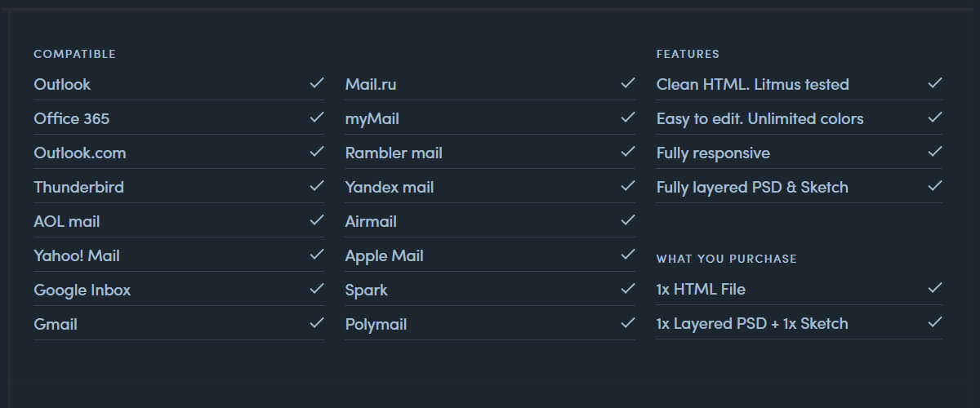Click the Thunderbird row checkmark
This screenshot has height=408, width=980.
click(316, 186)
